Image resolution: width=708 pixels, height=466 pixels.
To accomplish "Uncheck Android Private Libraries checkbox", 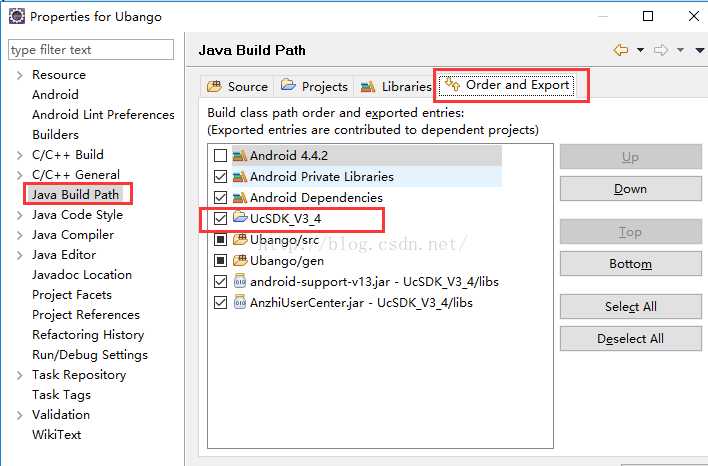I will [220, 177].
